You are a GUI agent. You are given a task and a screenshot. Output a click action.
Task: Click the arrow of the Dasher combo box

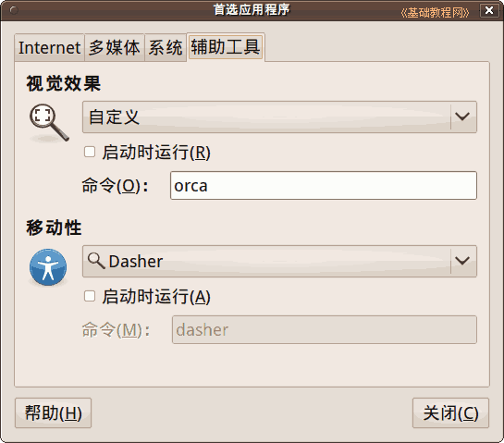[x=463, y=261]
